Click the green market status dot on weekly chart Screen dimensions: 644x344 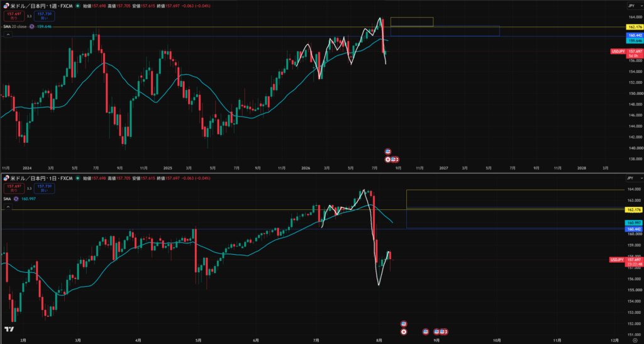coord(77,6)
